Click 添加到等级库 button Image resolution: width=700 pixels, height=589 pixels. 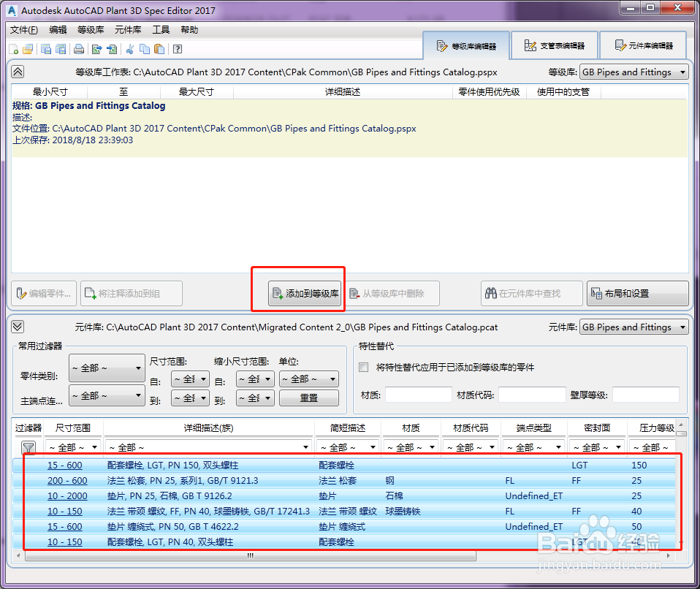click(x=305, y=293)
